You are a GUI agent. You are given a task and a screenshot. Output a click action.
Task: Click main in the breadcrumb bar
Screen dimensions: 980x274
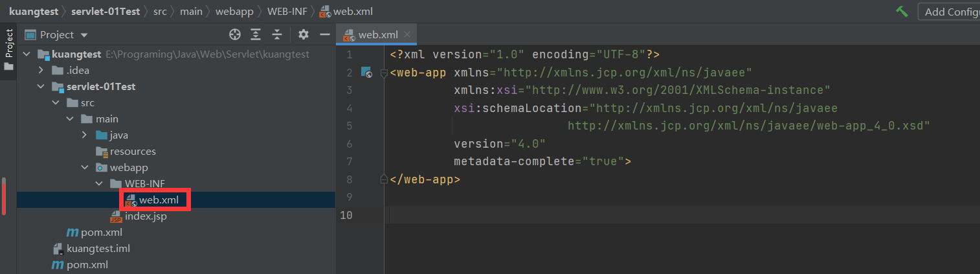191,12
